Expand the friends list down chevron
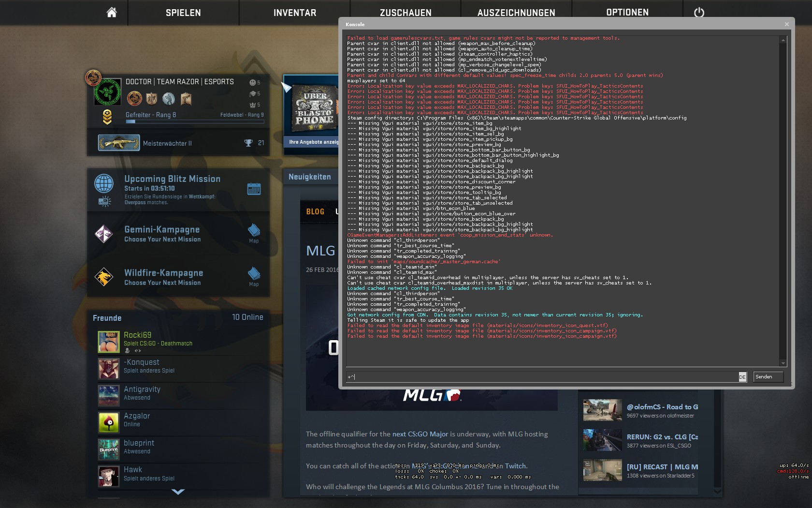Image resolution: width=812 pixels, height=508 pixels. click(178, 492)
